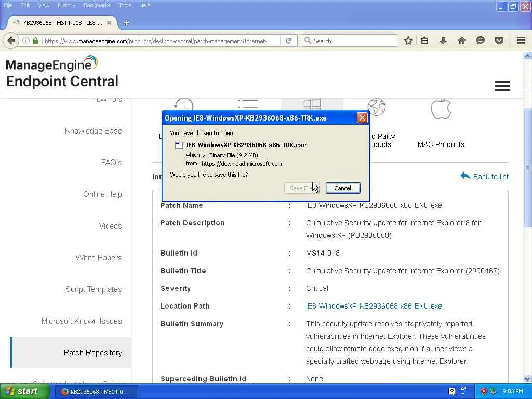
Task: Click the ManageEngine Endpoint Central logo
Action: [62, 72]
